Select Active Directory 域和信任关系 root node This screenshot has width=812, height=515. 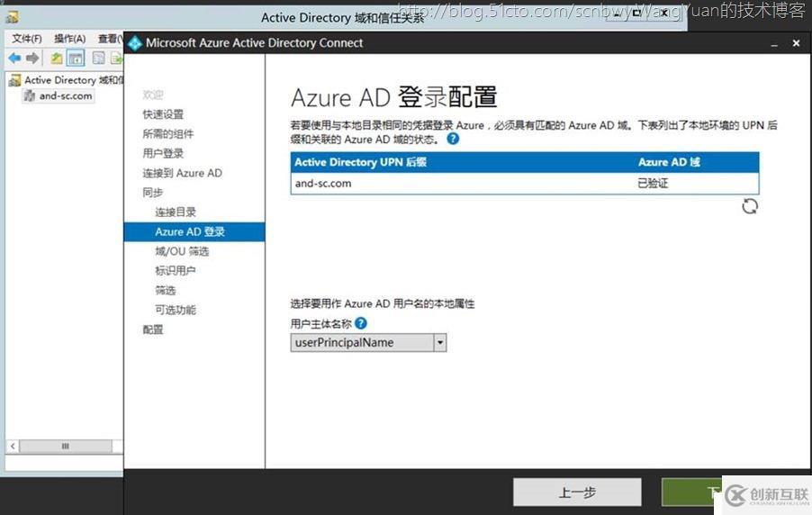[72, 80]
